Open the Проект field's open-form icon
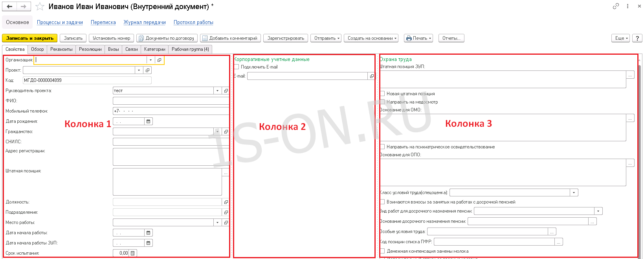644x259 pixels. click(147, 70)
